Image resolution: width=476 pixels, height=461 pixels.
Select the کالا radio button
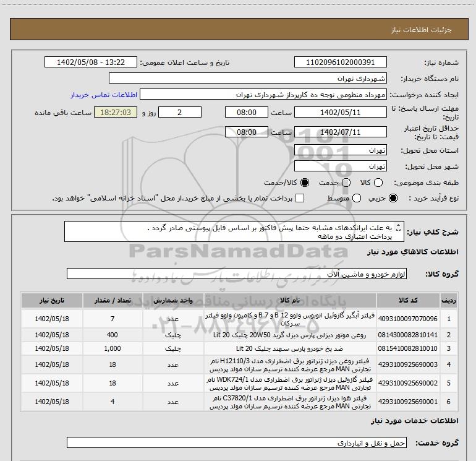[378, 183]
